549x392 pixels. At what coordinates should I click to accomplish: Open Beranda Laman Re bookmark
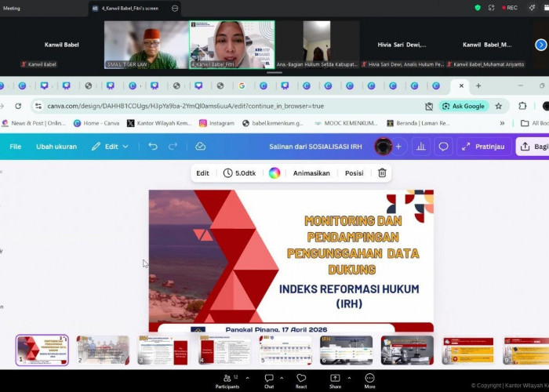point(418,123)
